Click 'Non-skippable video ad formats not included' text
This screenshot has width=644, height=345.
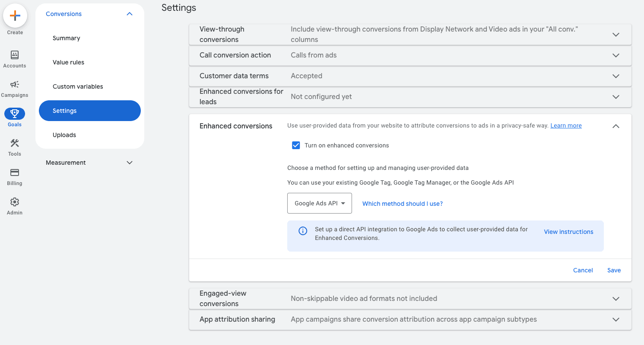[x=364, y=298]
